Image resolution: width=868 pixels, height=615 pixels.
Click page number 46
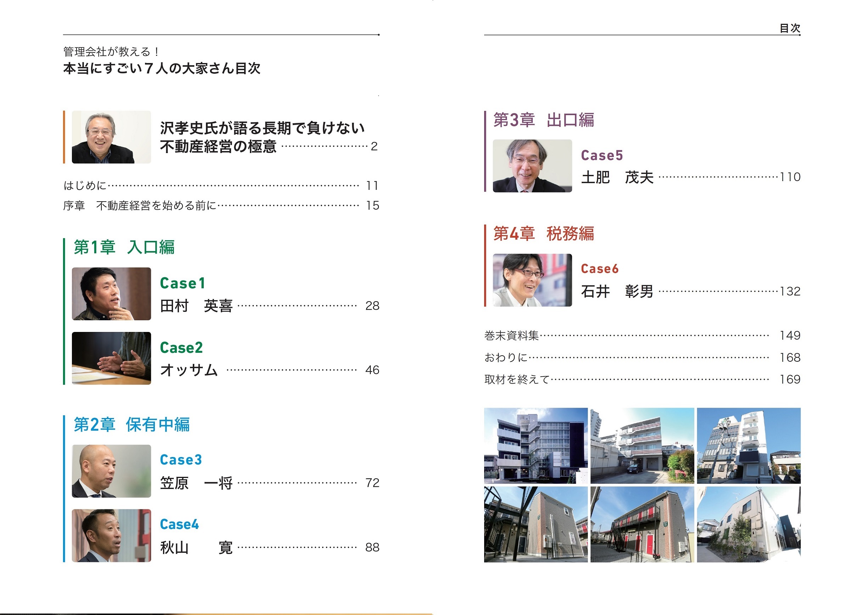373,370
